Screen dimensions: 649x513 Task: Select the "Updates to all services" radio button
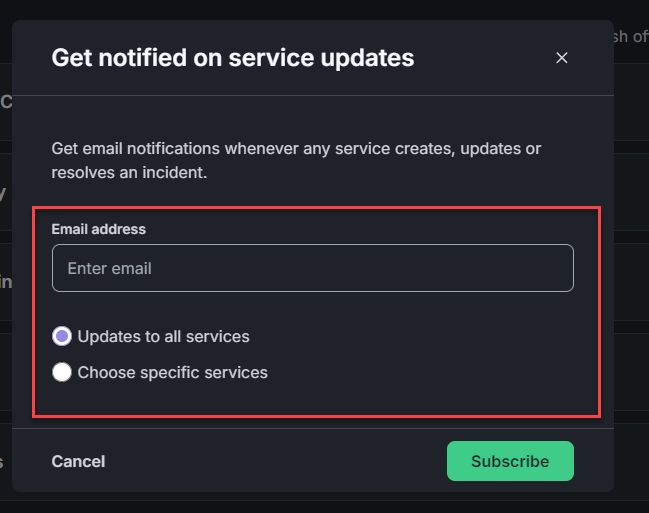coord(62,336)
